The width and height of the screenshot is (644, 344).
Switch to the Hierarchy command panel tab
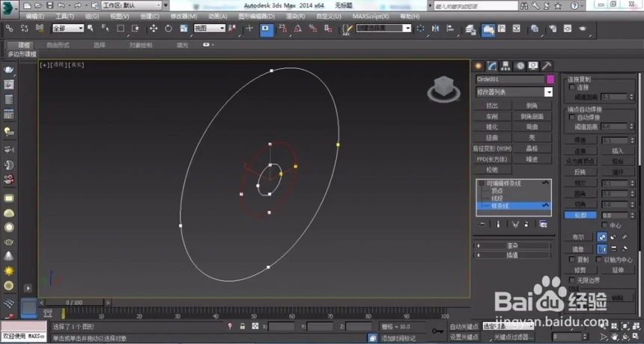point(505,66)
